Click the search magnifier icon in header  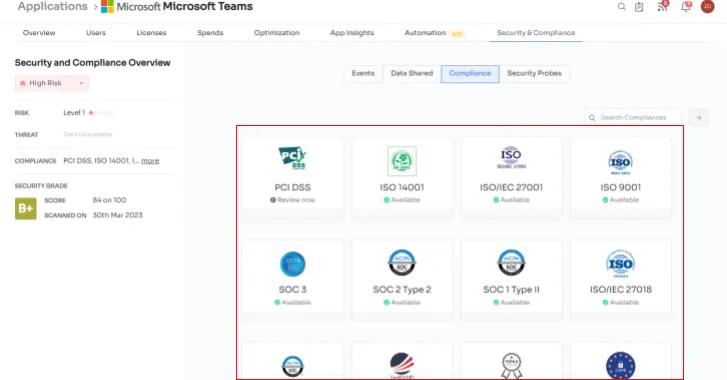pyautogui.click(x=621, y=6)
